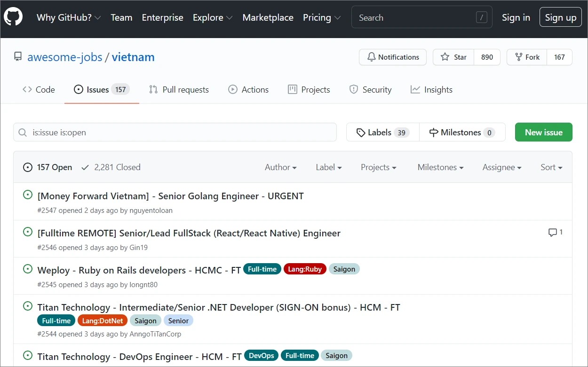Open the Labels 39 button
The height and width of the screenshot is (367, 588).
383,132
